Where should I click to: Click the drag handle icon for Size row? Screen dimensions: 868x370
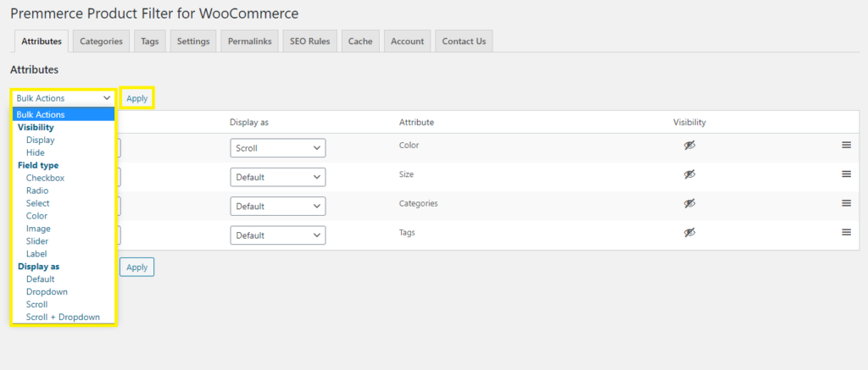click(x=846, y=174)
